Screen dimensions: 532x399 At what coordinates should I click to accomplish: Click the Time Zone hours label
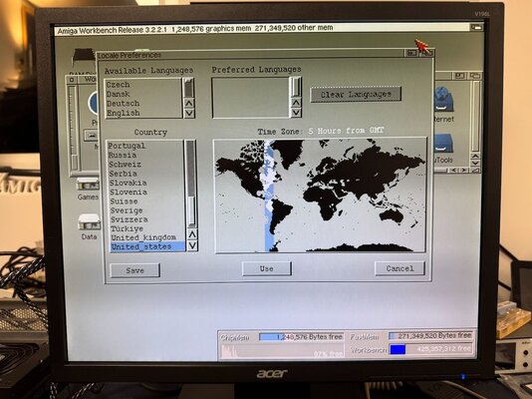(x=346, y=131)
